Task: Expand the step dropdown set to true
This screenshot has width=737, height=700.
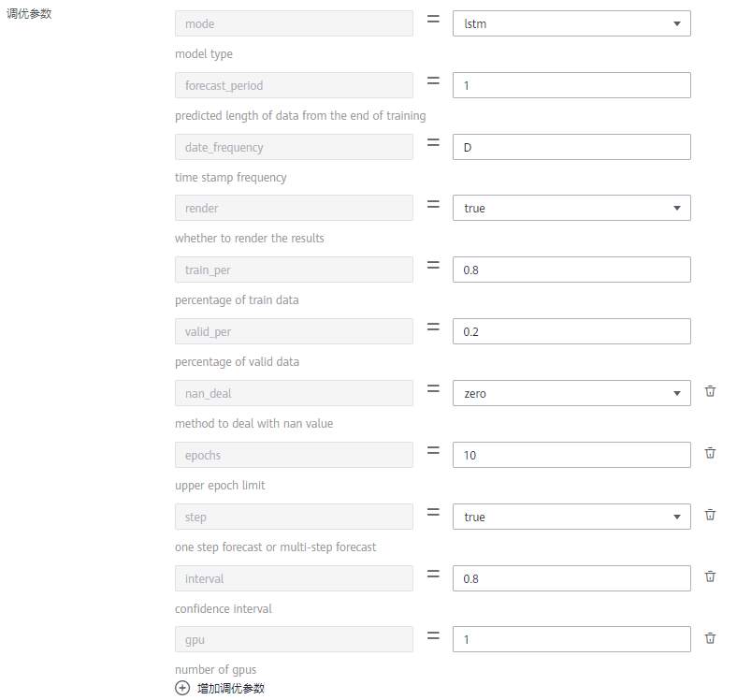Action: pos(571,517)
